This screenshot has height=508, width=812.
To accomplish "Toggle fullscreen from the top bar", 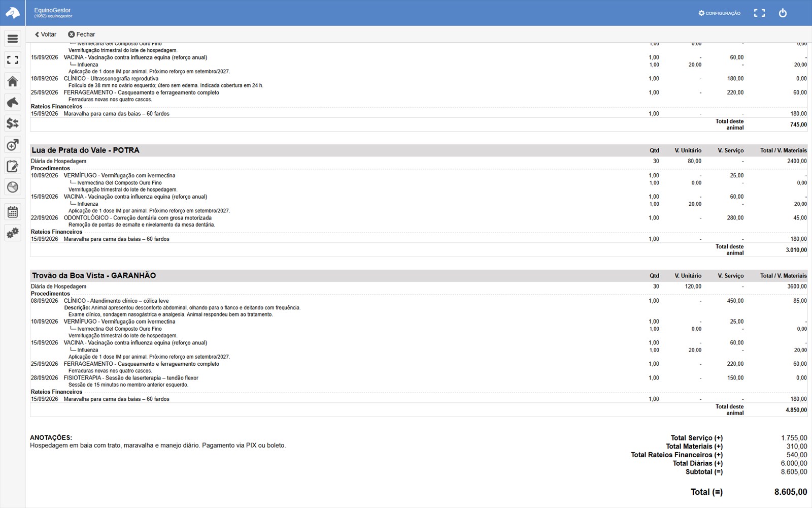I will point(759,13).
